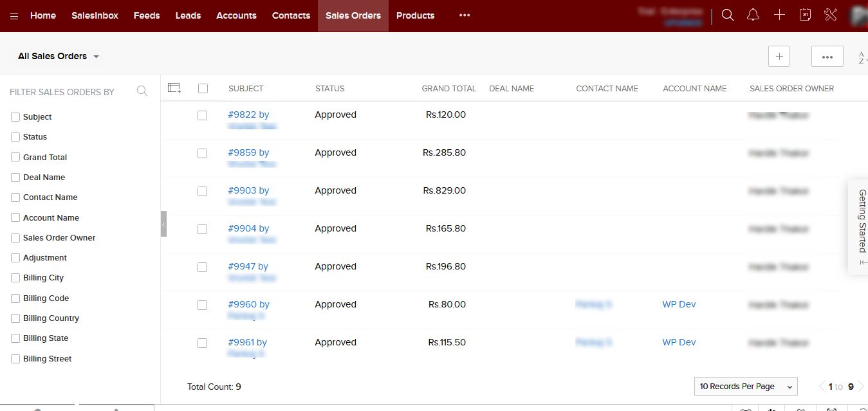The height and width of the screenshot is (411, 868).
Task: Sort by the Grand Total column header
Action: (448, 88)
